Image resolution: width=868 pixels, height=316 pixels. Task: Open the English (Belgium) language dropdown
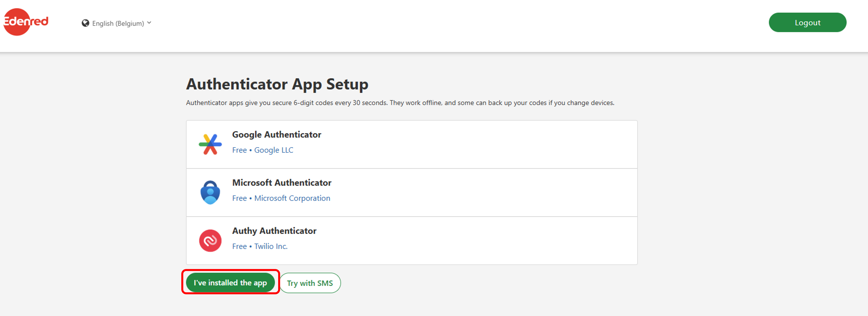point(117,23)
